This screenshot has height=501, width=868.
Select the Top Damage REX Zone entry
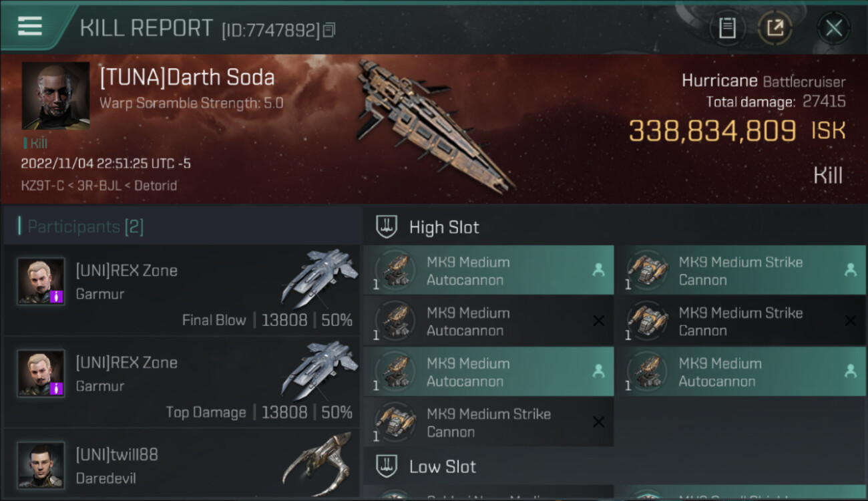180,382
